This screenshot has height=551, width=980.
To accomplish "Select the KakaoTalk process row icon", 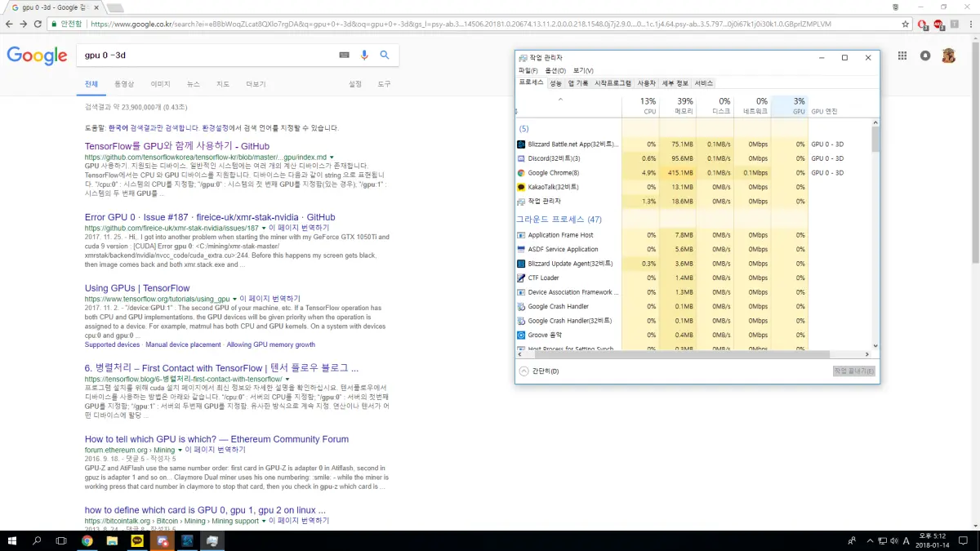I will tap(521, 187).
